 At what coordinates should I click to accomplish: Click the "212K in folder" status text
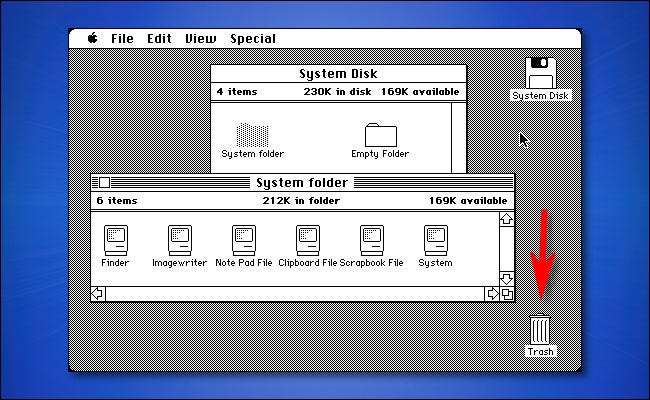(x=301, y=201)
